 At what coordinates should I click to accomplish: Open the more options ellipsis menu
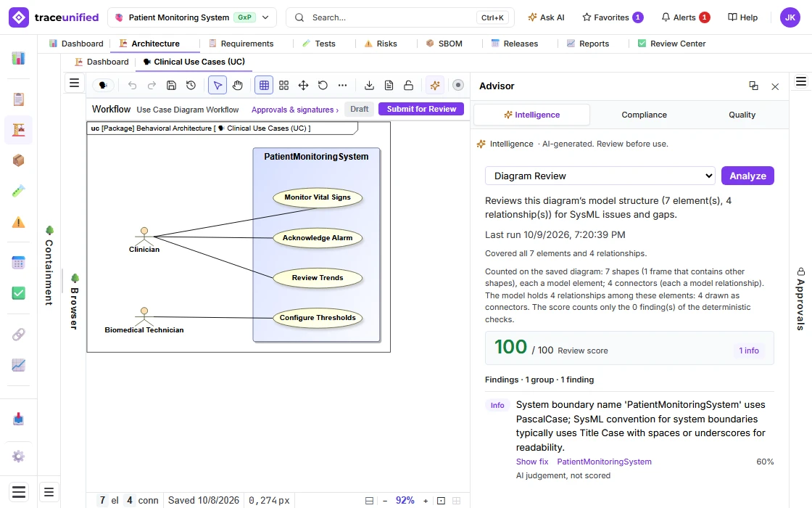point(342,86)
